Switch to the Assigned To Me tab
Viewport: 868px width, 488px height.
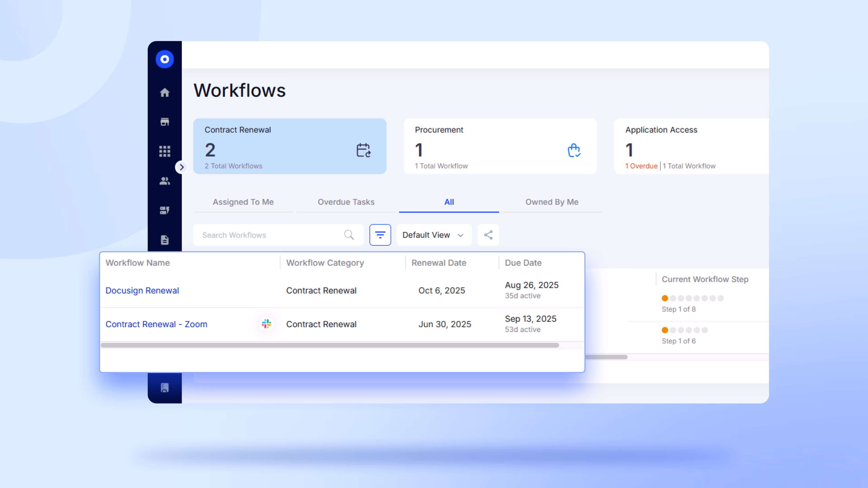pos(243,202)
